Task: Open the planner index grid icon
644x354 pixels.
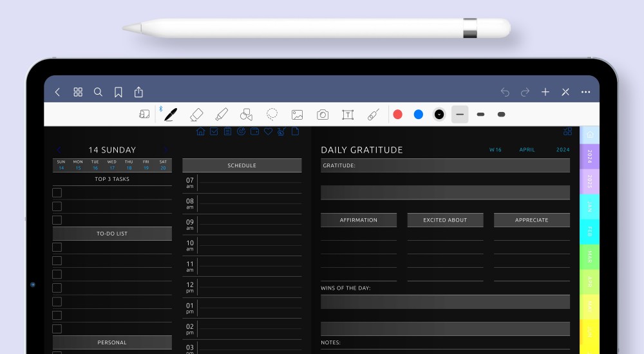Action: [x=567, y=131]
